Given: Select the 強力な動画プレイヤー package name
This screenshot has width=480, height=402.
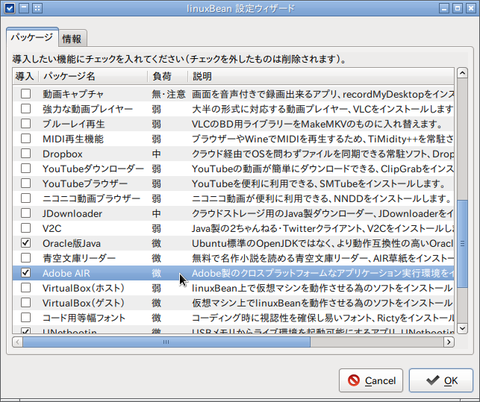Looking at the screenshot, I should [88, 109].
